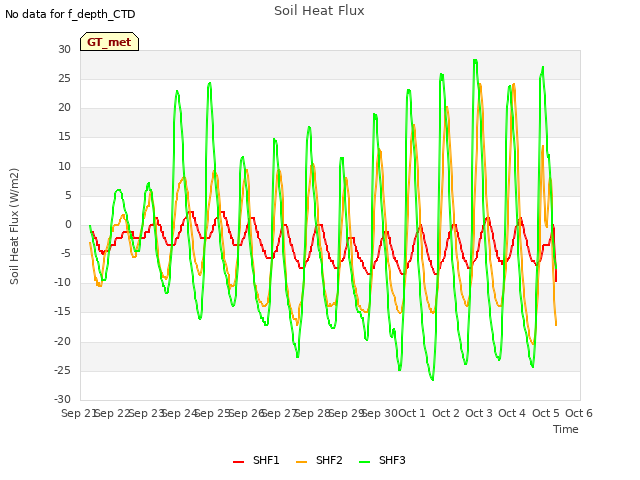Click the orange SHF2 peak on Oct 4

click(514, 84)
